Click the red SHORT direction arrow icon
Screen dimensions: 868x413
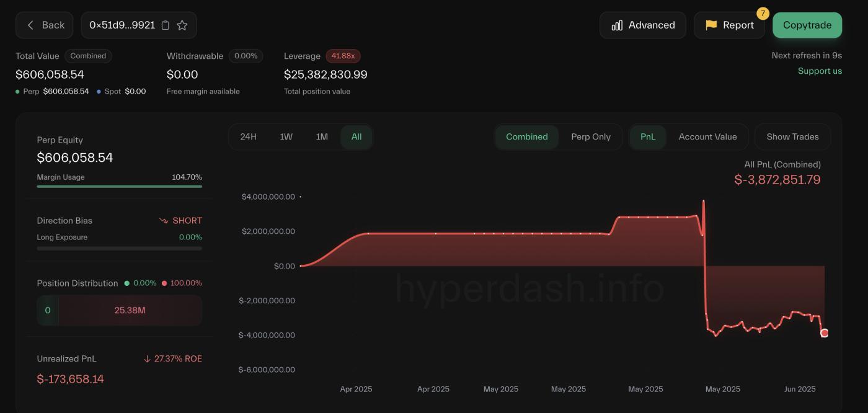[x=164, y=220]
